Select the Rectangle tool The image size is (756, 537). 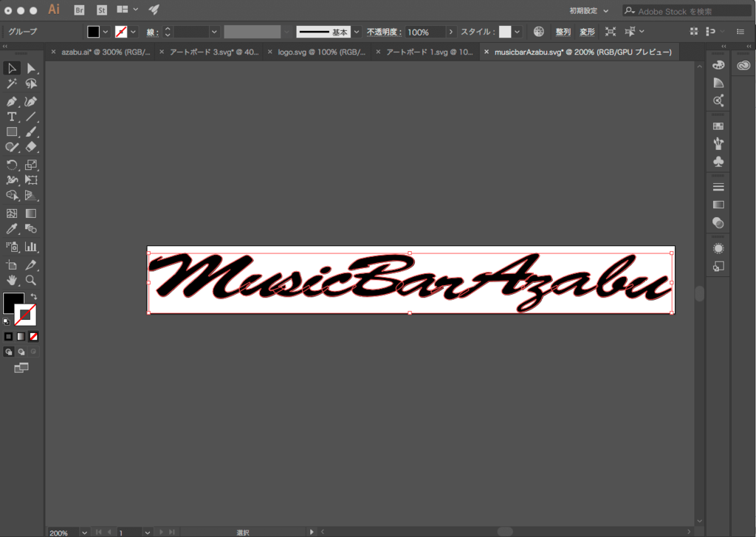(x=12, y=131)
